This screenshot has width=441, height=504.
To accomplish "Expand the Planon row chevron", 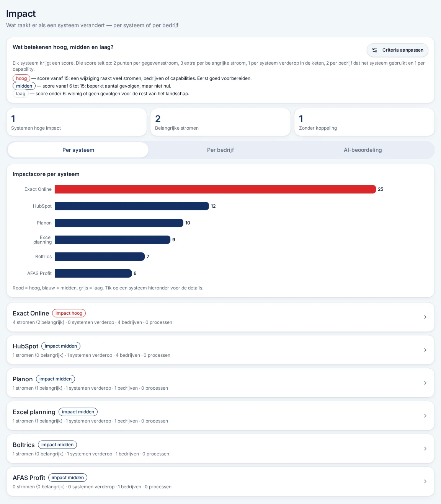I will pos(425,383).
